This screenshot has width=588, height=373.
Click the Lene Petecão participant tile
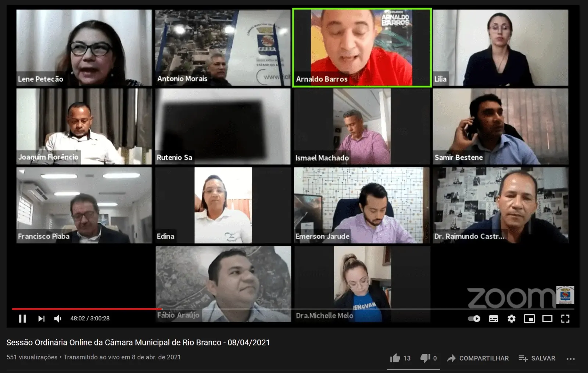tap(84, 47)
